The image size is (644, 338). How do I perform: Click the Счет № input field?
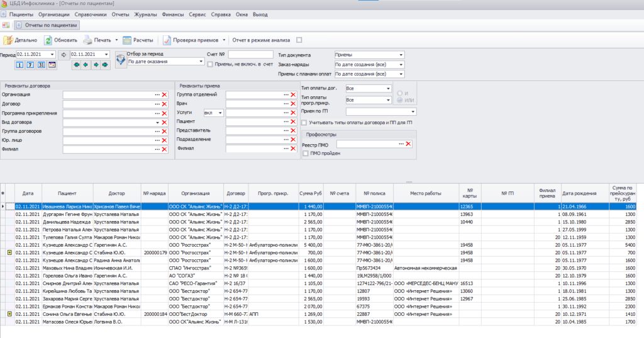(250, 55)
